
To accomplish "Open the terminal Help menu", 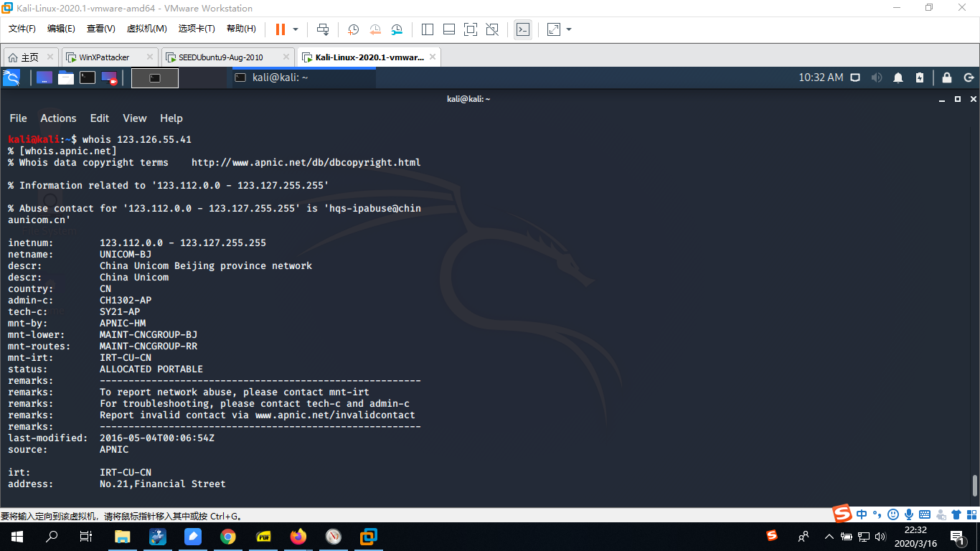I will pyautogui.click(x=171, y=118).
